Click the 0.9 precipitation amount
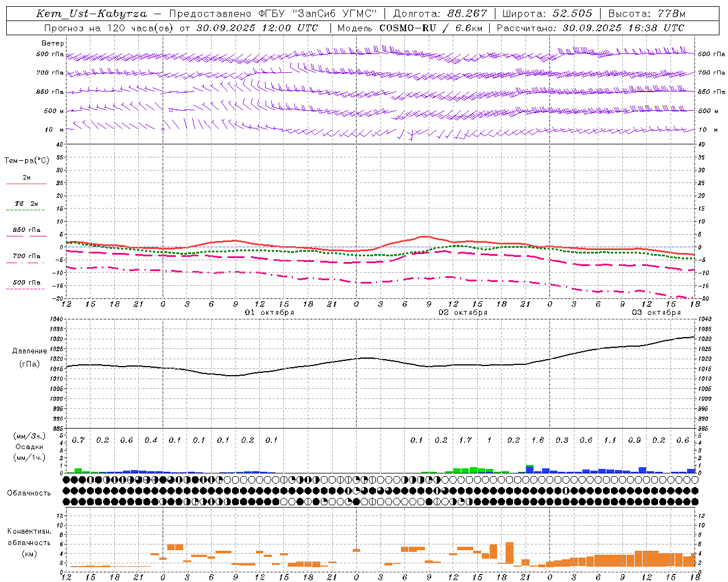The width and height of the screenshot is (728, 582). [x=635, y=440]
